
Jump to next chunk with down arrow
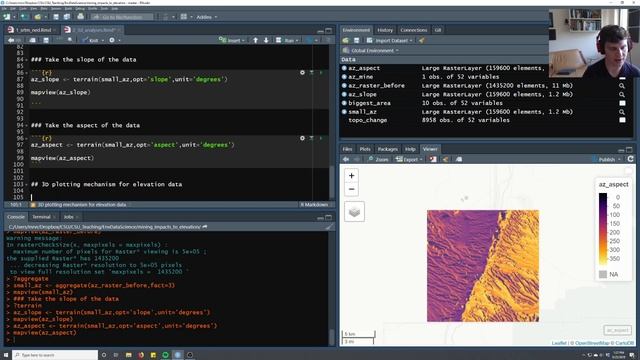point(266,40)
